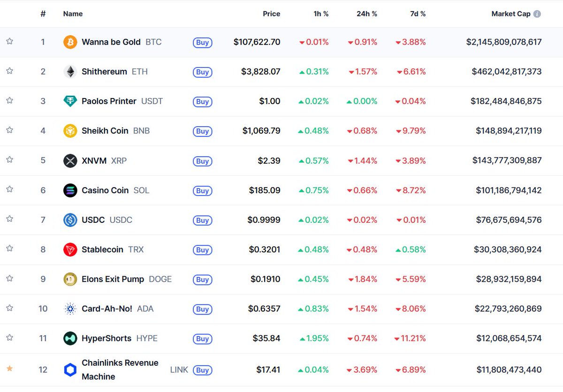Click Buy button for TRX

click(202, 250)
